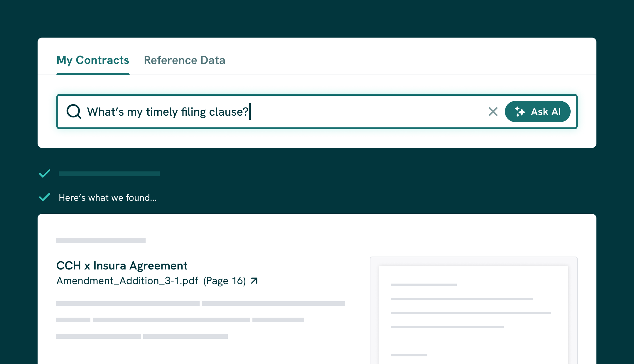Open Amendment_Addition_3-1.pdf file link

point(127,281)
